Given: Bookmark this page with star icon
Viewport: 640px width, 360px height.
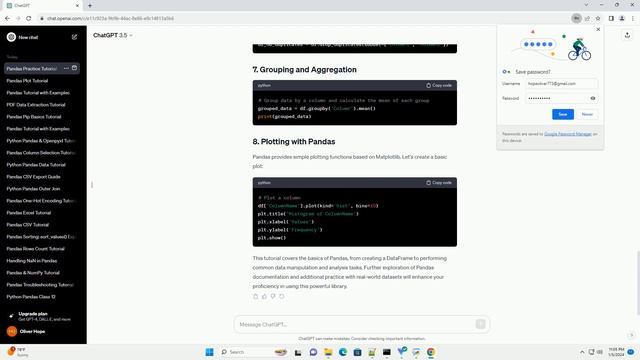Looking at the screenshot, I should [x=598, y=18].
